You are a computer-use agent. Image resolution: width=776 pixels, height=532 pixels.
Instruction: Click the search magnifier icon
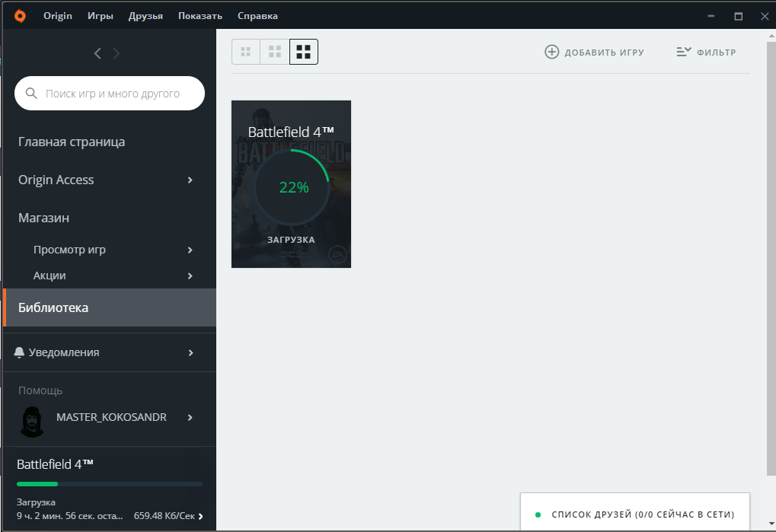click(31, 94)
